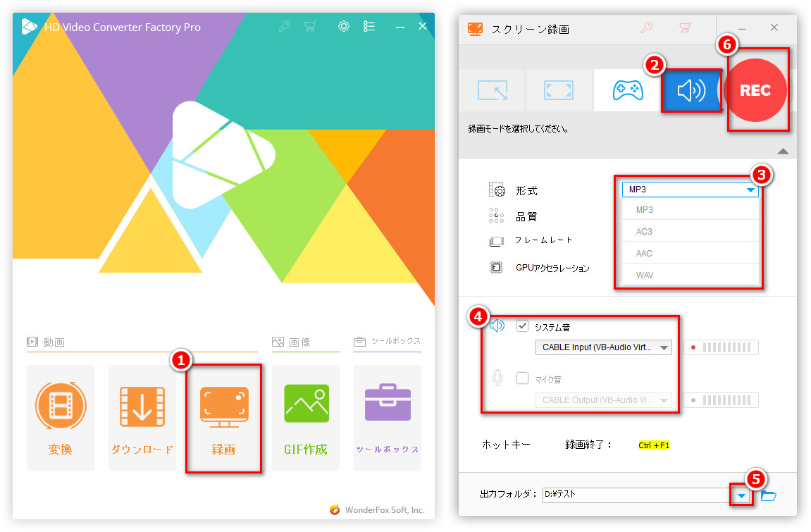Enable the マイク音 checkbox
The height and width of the screenshot is (532, 811).
522,378
